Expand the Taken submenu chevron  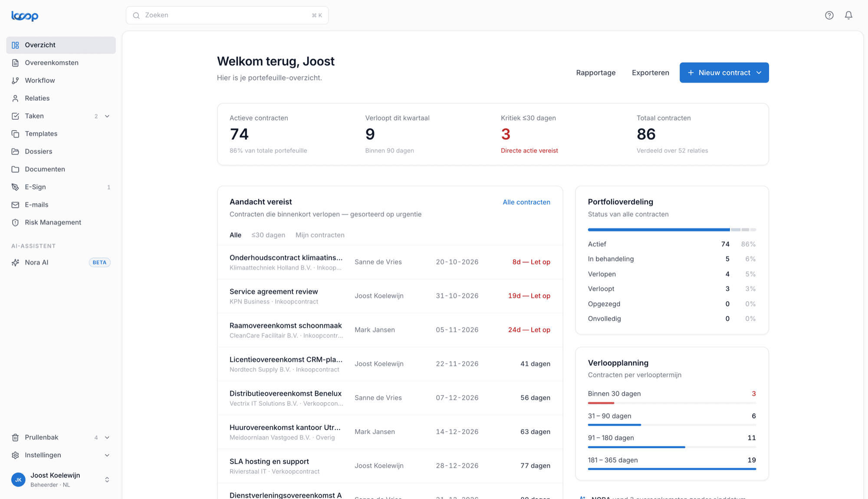click(107, 116)
